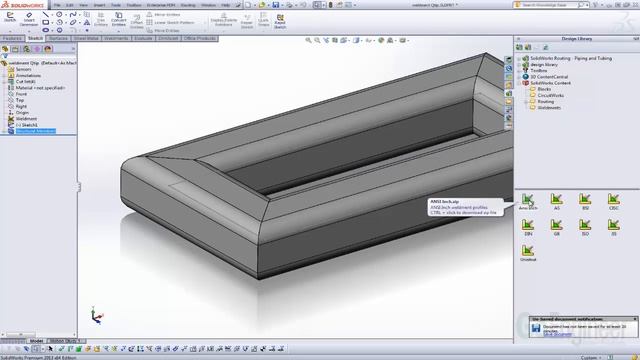640x360 pixels.
Task: Select the Text sketch tool
Action: pos(87,22)
